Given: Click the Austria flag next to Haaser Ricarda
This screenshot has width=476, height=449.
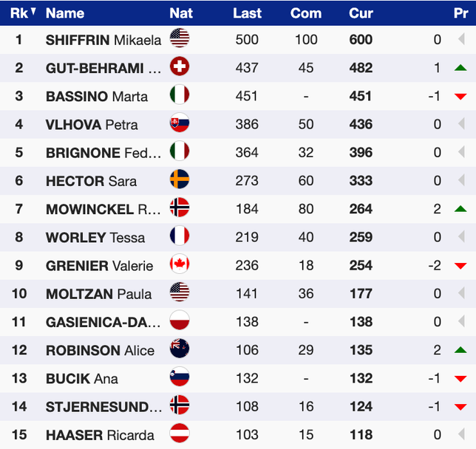Looking at the screenshot, I should point(180,434).
